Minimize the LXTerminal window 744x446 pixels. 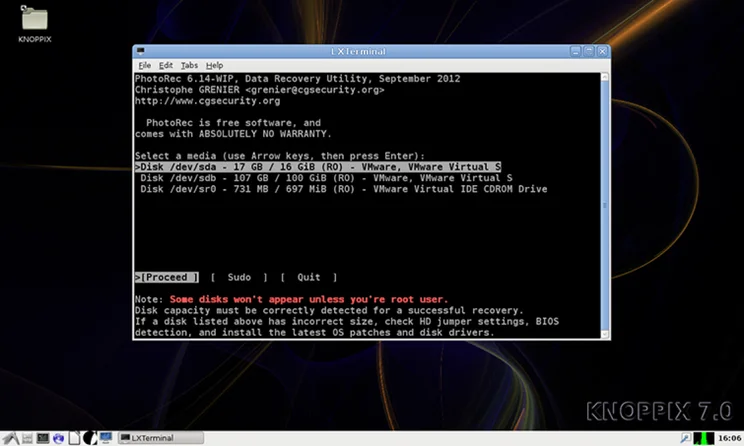576,51
